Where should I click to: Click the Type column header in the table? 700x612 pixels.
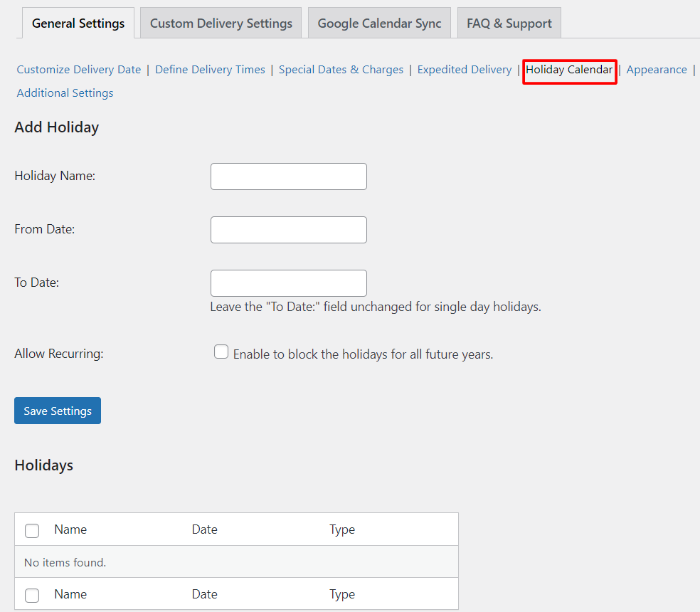(x=341, y=529)
